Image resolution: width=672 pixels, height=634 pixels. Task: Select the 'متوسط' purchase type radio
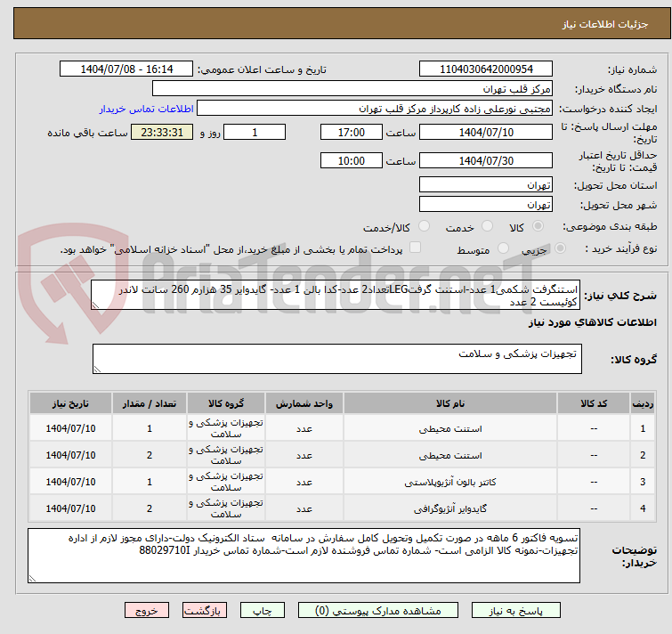(505, 249)
